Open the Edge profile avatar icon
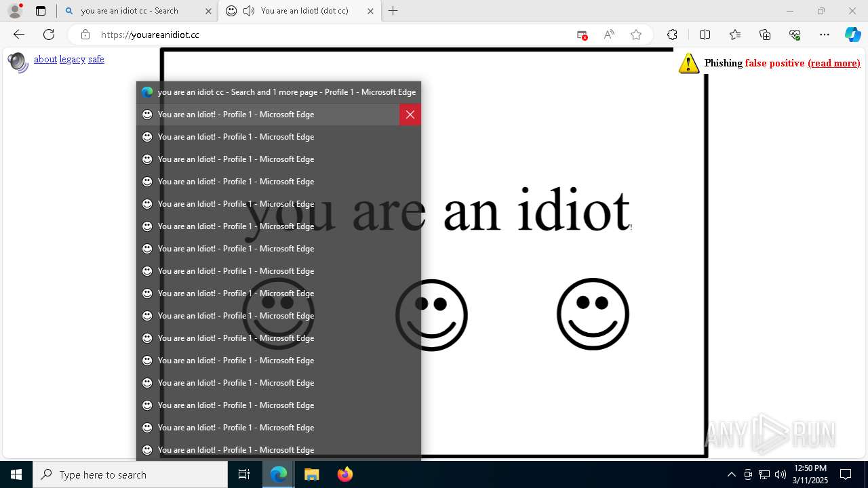 (x=15, y=11)
